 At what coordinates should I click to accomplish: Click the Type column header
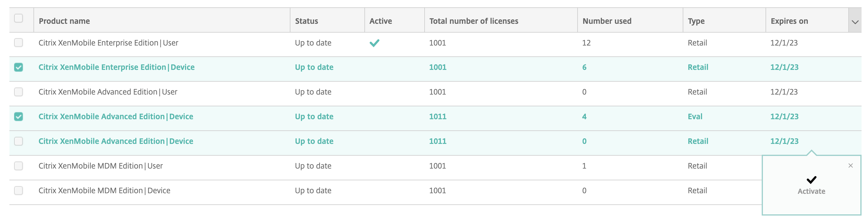[696, 21]
